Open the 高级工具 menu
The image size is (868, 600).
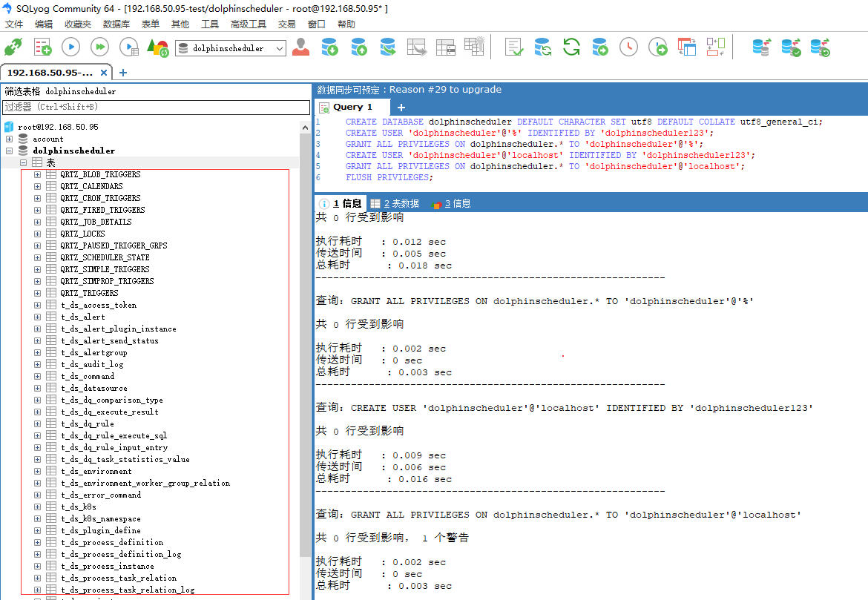tap(248, 24)
